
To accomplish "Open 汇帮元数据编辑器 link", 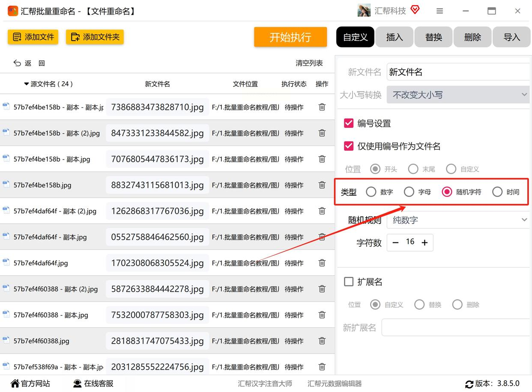I will point(335,383).
